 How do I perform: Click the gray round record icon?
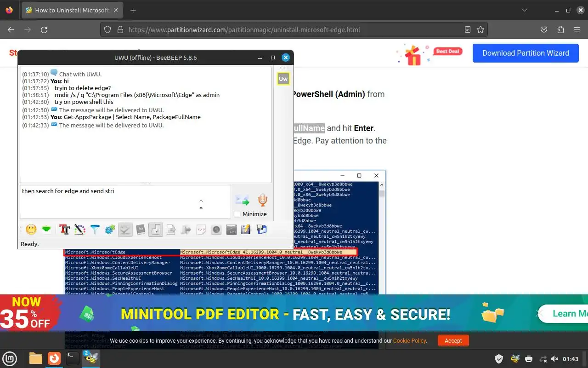216,229
